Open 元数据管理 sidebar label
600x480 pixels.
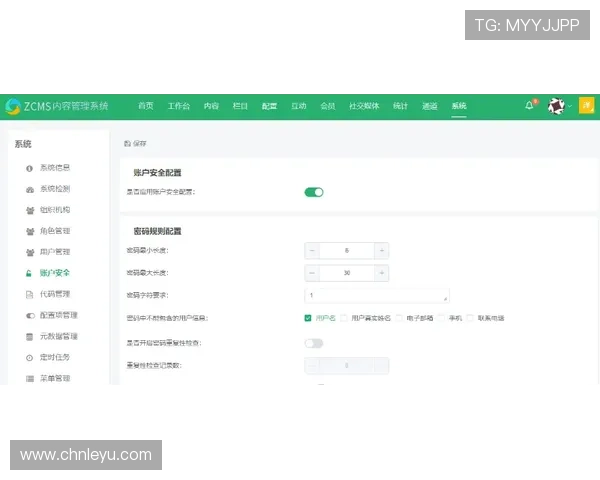59,336
